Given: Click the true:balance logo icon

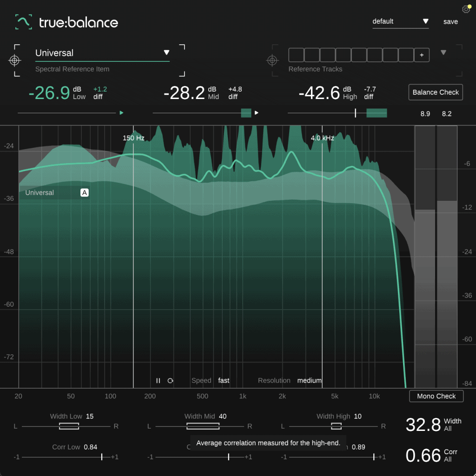Looking at the screenshot, I should (23, 22).
